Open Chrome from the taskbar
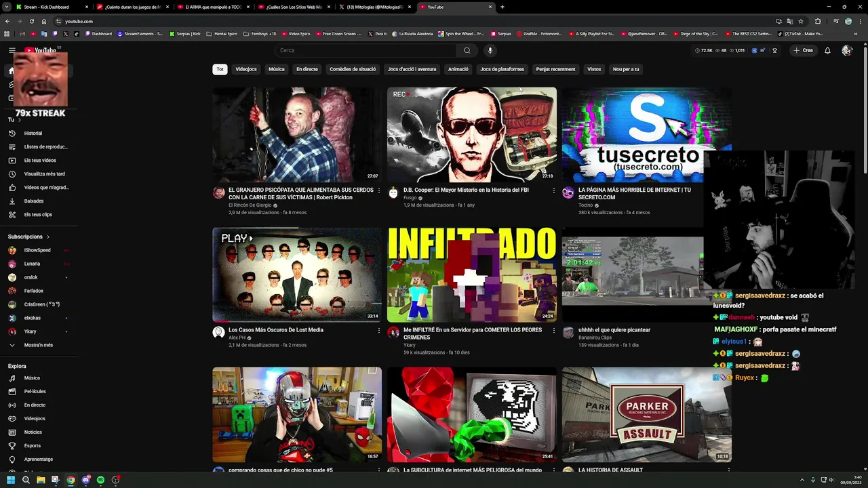Screen dimensions: 868x488 (71, 480)
